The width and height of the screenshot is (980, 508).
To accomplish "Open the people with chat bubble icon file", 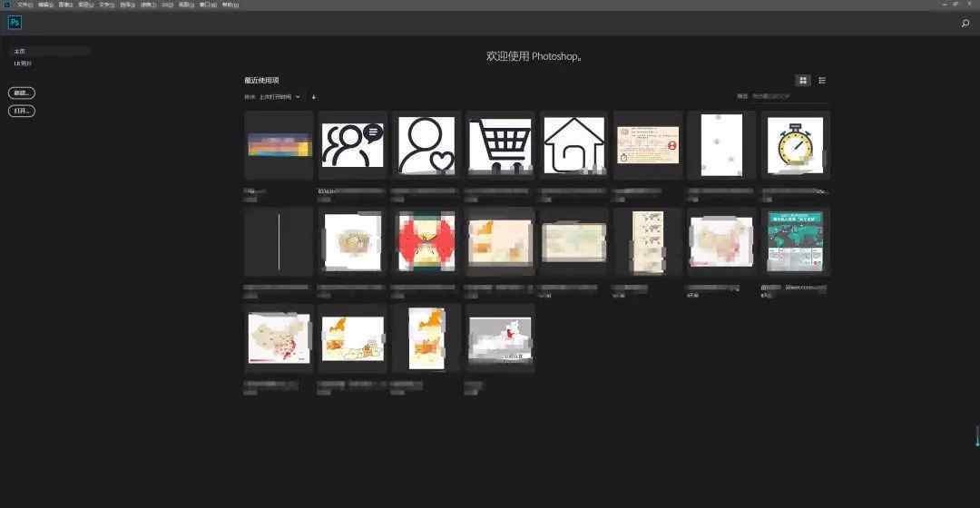I will coord(352,145).
